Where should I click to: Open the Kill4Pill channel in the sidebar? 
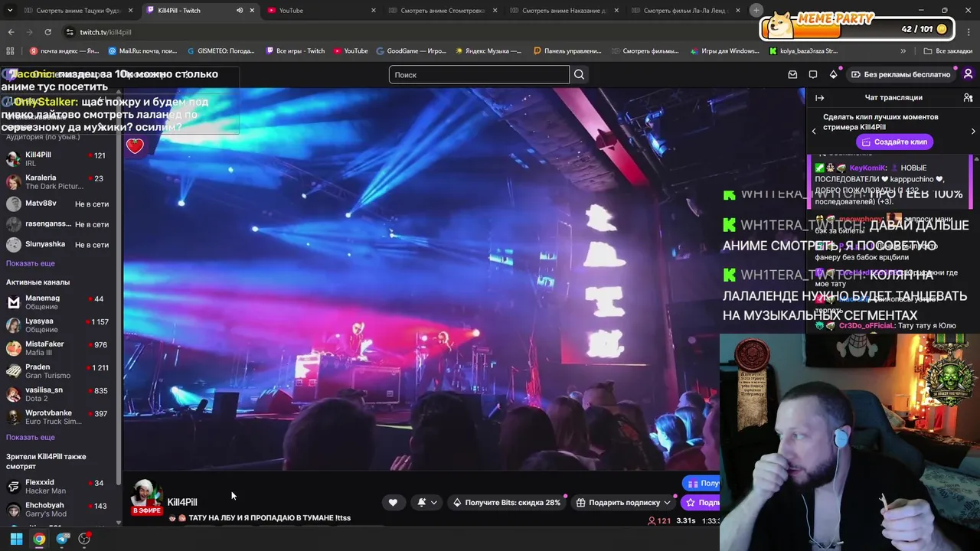60,158
